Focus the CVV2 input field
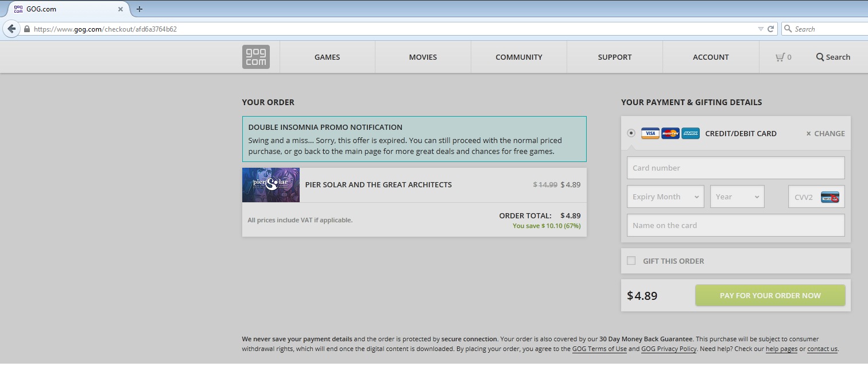 pos(816,196)
